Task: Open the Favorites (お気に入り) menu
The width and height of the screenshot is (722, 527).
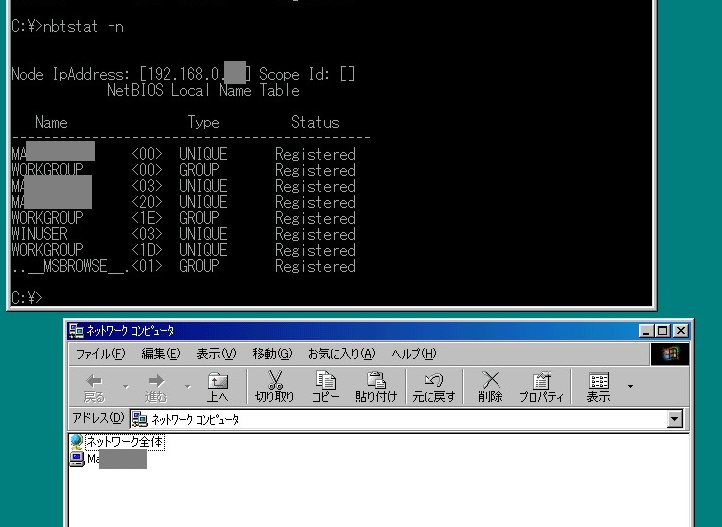Action: (340, 353)
